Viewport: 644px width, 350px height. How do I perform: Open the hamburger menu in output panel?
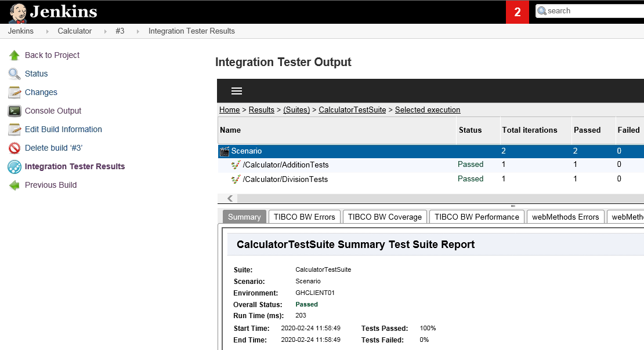[237, 91]
